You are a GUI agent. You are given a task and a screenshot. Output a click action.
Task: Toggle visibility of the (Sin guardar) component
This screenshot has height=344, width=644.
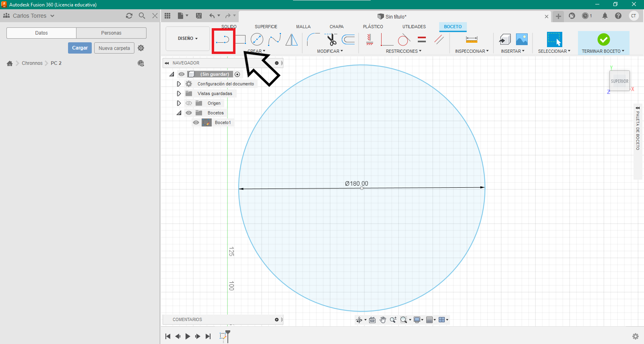pyautogui.click(x=182, y=74)
